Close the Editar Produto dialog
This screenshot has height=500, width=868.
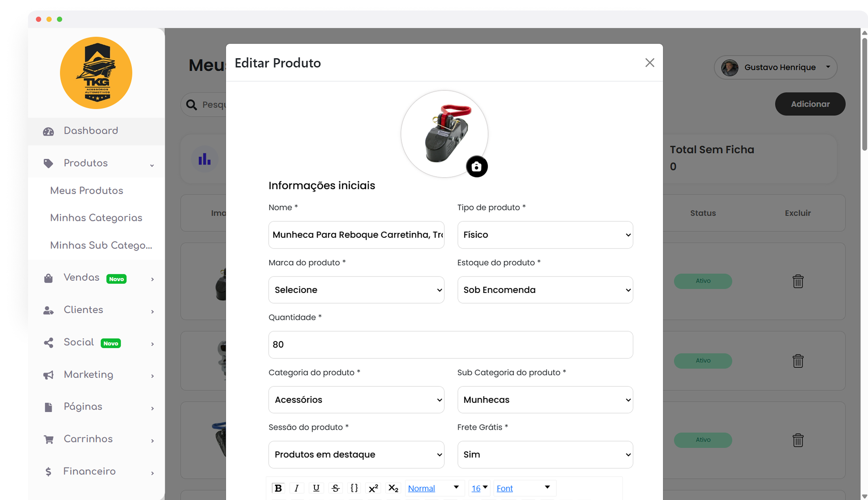(x=650, y=62)
